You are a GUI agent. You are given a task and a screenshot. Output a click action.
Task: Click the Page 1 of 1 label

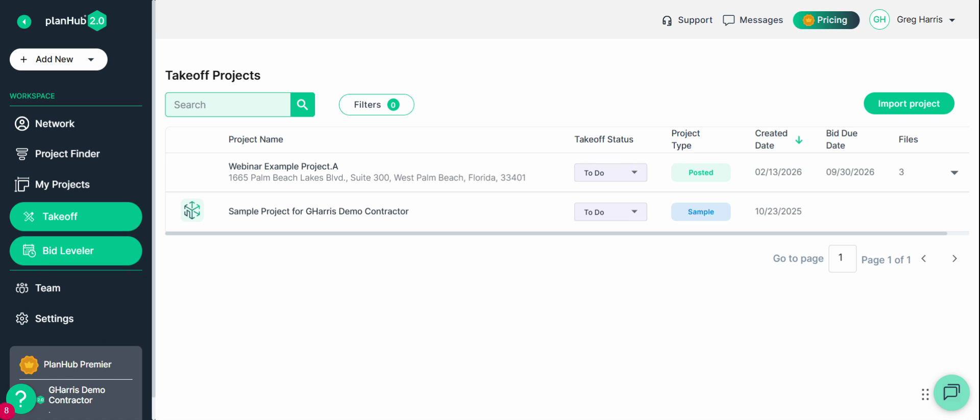[886, 260]
